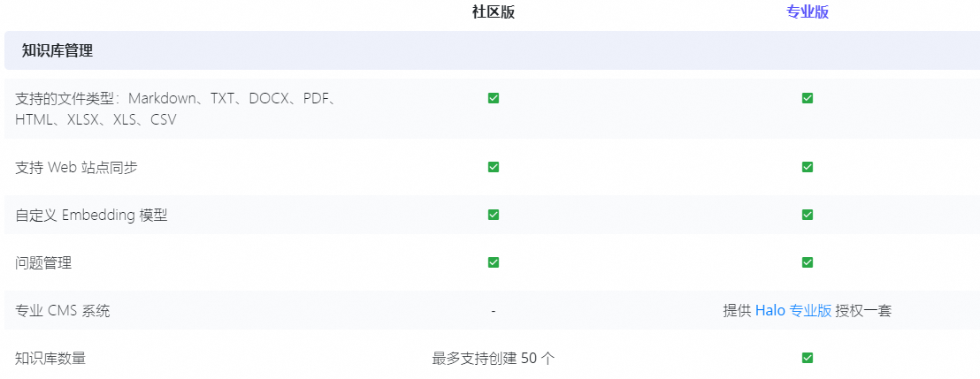Click professional edition checkmark for 知识库数量
Viewport: 980px width, 379px height.
807,358
